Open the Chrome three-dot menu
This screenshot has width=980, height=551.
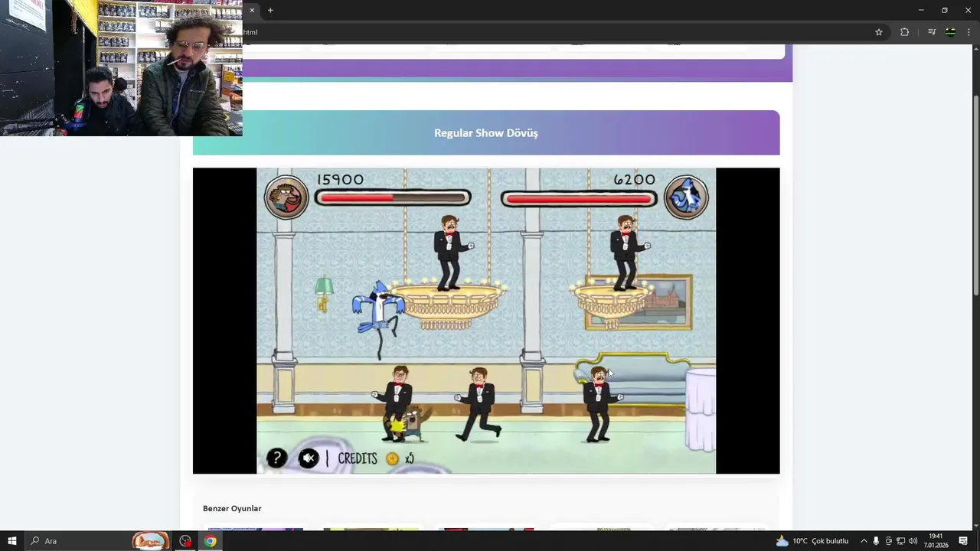point(969,32)
